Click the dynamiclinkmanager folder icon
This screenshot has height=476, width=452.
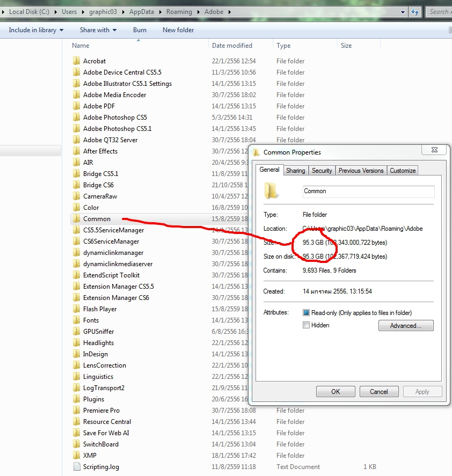click(x=77, y=252)
